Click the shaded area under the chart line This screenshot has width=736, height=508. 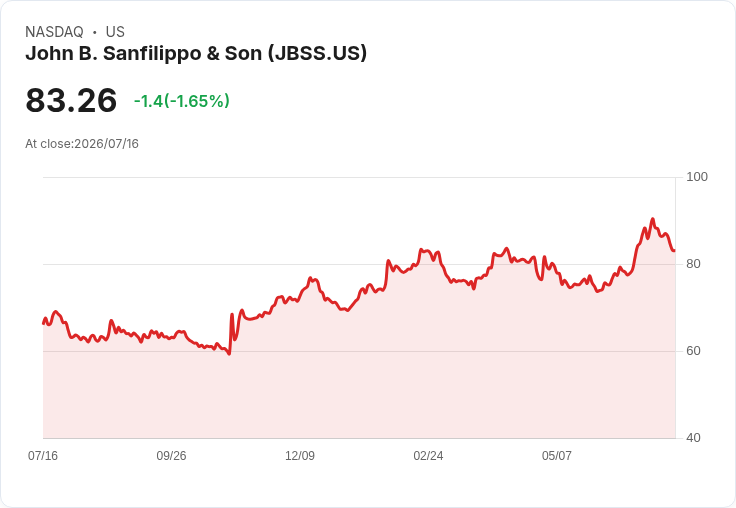click(x=359, y=385)
